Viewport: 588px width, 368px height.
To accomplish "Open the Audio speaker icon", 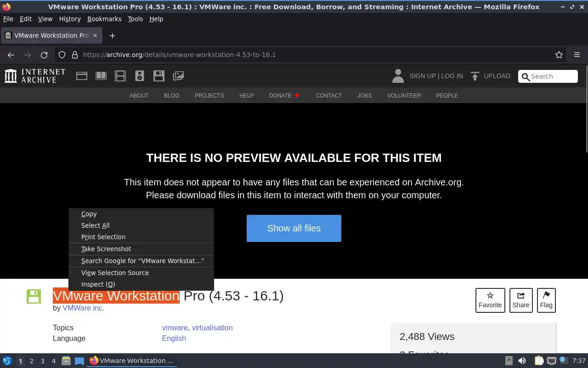I will coord(140,76).
